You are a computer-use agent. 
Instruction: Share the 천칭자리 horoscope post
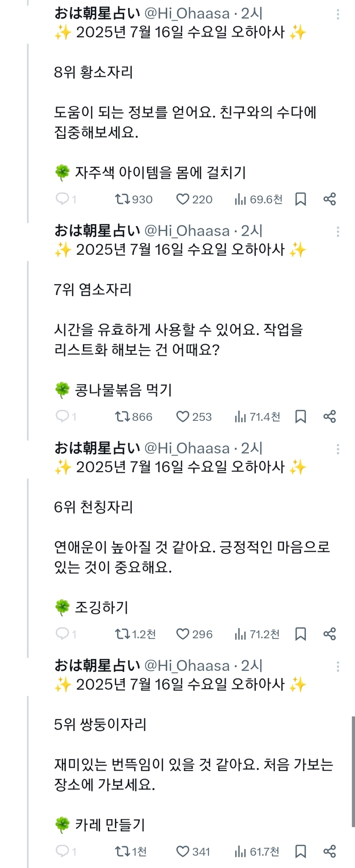pos(330,634)
